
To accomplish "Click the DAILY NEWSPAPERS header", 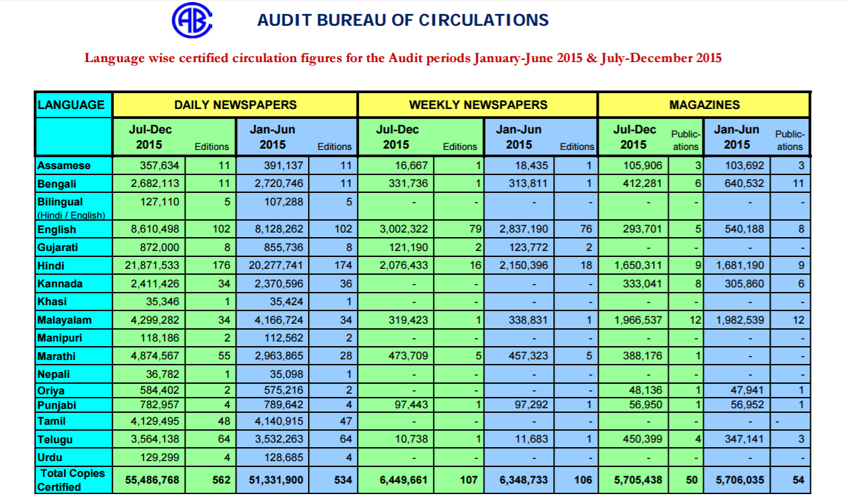I will [235, 104].
